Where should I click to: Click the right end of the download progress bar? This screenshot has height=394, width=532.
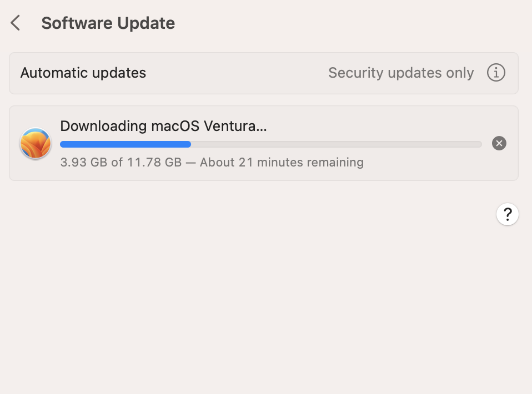pos(479,144)
